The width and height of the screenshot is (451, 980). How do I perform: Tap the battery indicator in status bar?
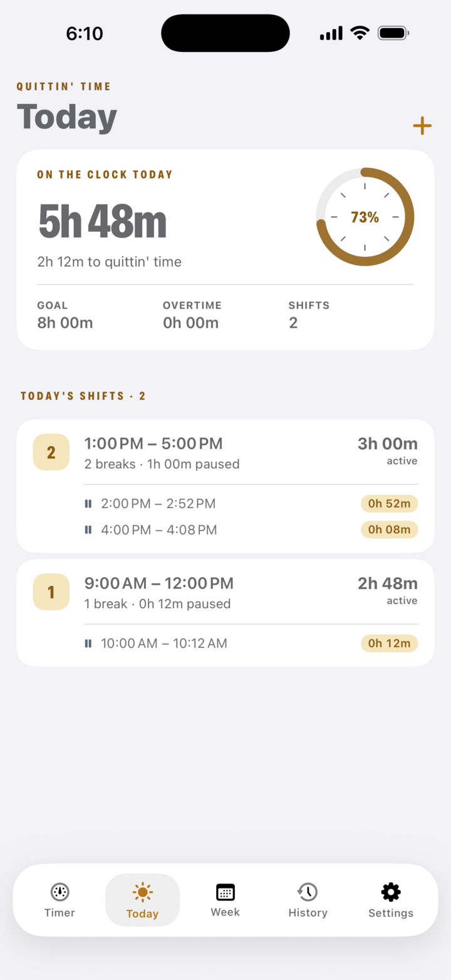(x=393, y=33)
